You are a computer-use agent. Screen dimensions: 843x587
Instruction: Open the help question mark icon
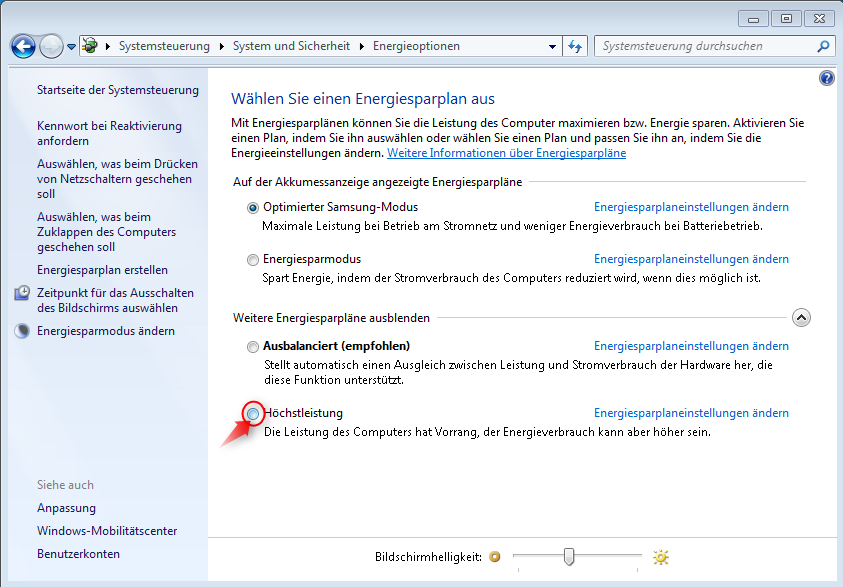tap(826, 78)
